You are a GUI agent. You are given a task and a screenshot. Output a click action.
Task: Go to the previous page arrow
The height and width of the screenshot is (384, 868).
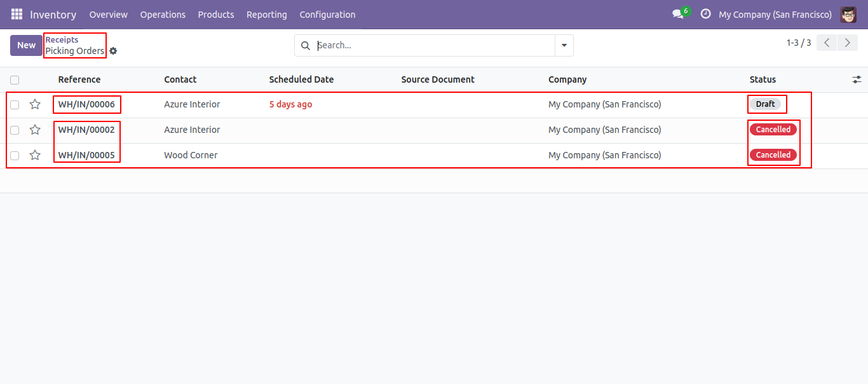point(827,43)
